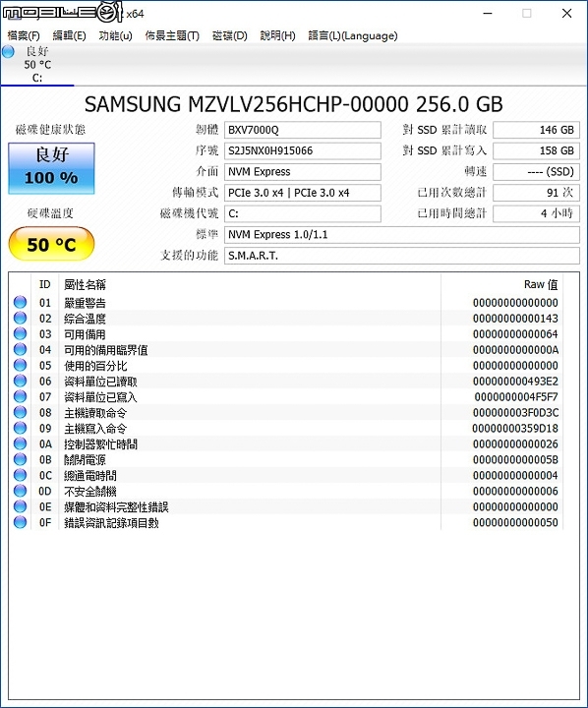Select the 控制器繁忙時間 attribute name
The height and width of the screenshot is (708, 588).
(x=100, y=443)
